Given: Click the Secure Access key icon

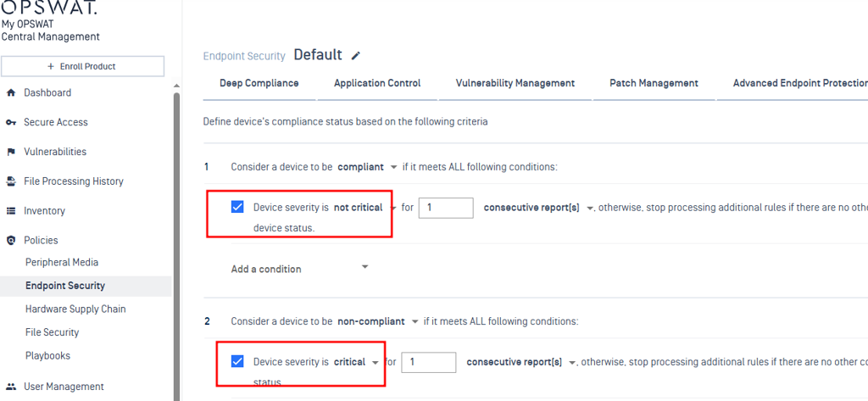Looking at the screenshot, I should point(10,122).
